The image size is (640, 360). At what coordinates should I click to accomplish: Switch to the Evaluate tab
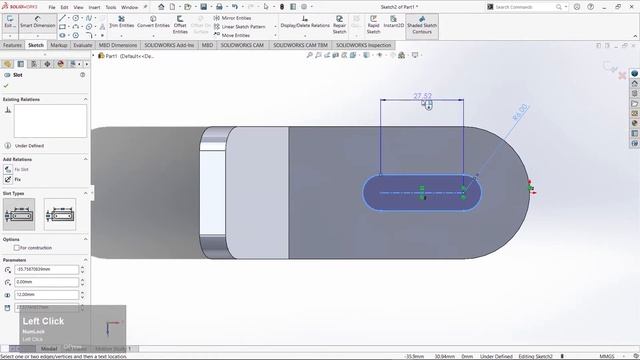[x=83, y=45]
